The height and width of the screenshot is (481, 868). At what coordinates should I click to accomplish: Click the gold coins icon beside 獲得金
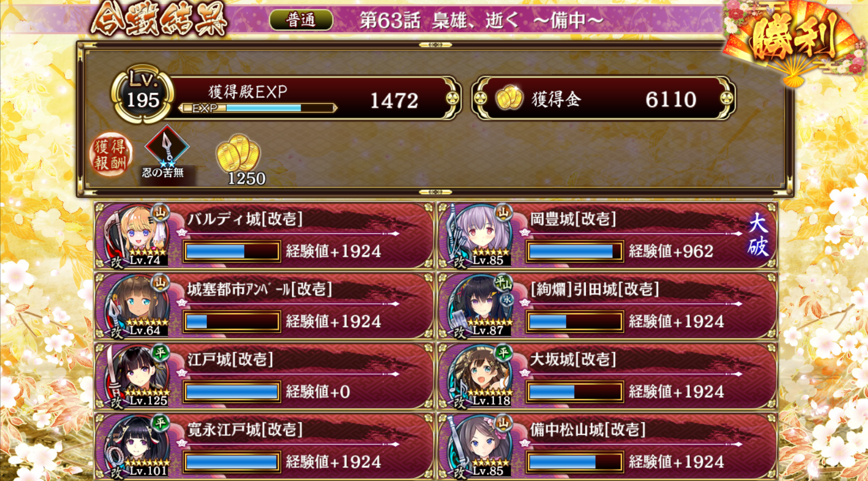[509, 99]
